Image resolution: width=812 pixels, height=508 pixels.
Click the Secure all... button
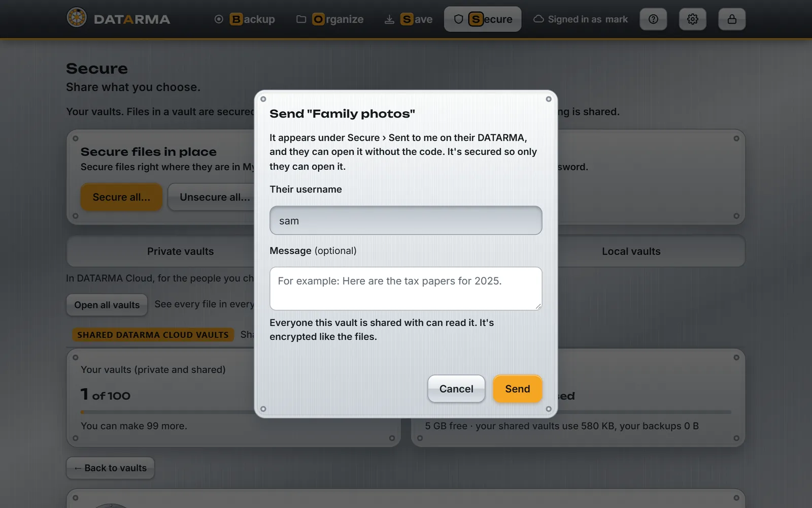[x=121, y=197]
